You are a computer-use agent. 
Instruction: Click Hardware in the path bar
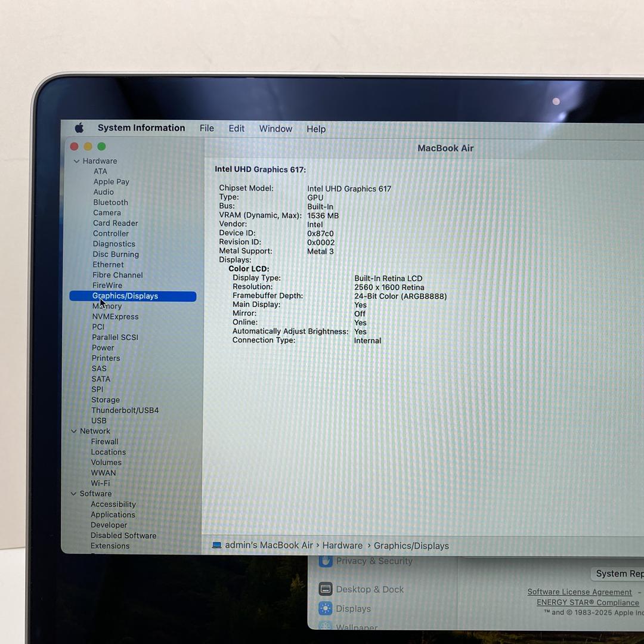click(342, 546)
